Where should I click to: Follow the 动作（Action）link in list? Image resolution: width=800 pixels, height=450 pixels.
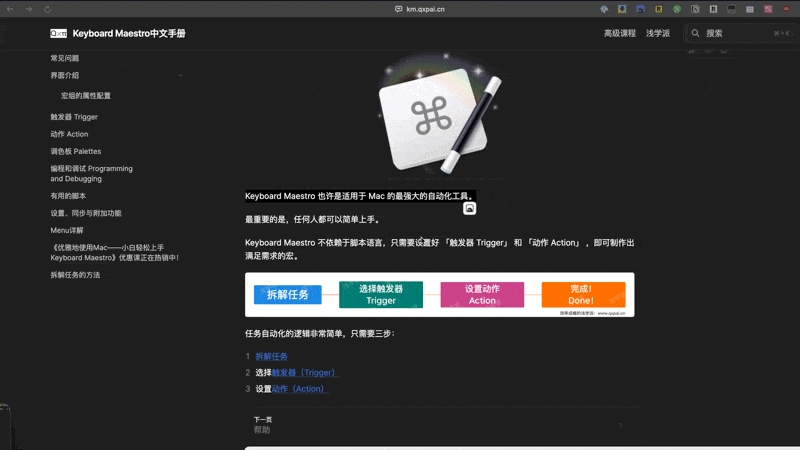coord(299,389)
